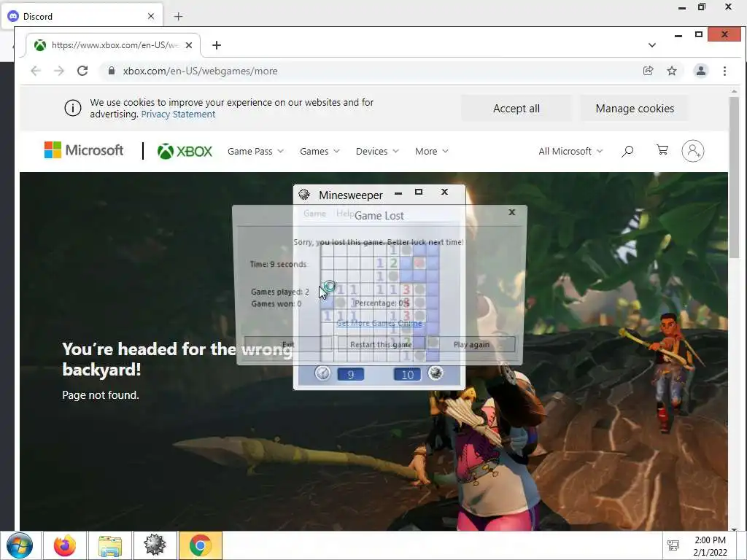This screenshot has height=560, width=747.
Task: Close the xbox.com tab
Action: 189,45
